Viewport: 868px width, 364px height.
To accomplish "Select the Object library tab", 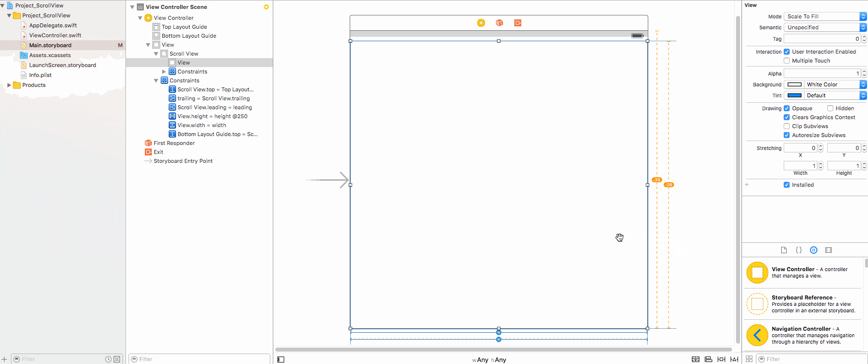I will 813,250.
